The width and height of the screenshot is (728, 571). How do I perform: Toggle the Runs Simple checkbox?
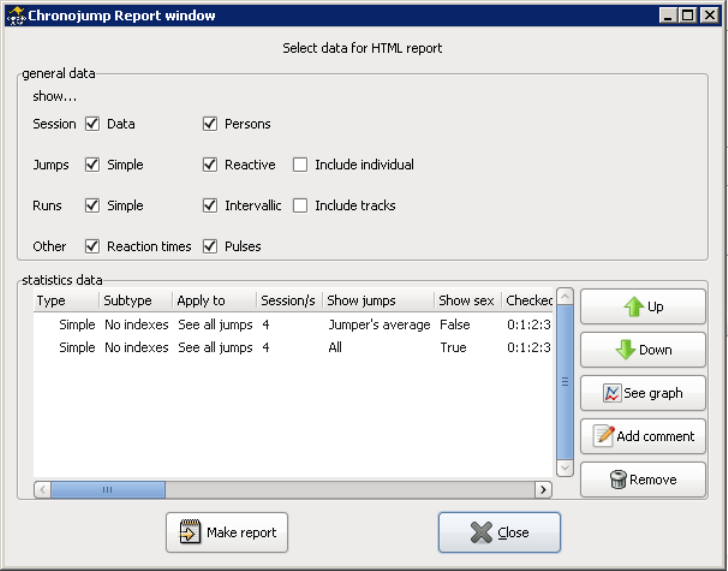pyautogui.click(x=92, y=205)
